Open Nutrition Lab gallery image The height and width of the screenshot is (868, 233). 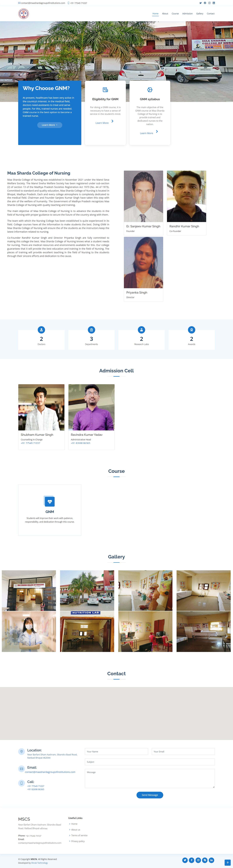[x=87, y=631]
